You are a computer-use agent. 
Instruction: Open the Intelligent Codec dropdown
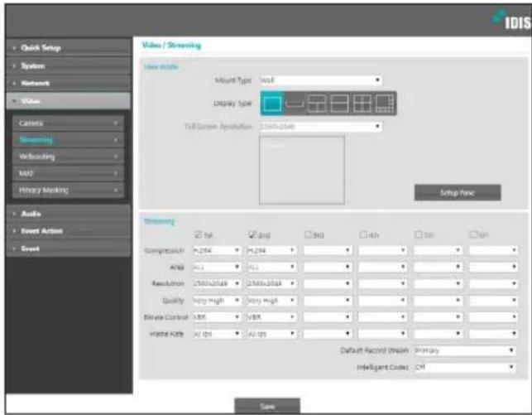(x=465, y=367)
